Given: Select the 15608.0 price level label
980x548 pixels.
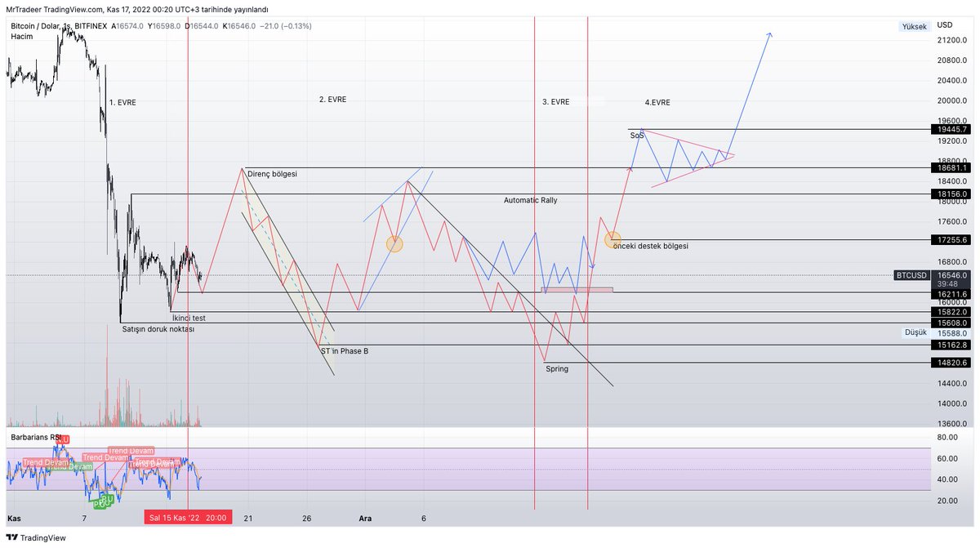Looking at the screenshot, I should (x=952, y=323).
